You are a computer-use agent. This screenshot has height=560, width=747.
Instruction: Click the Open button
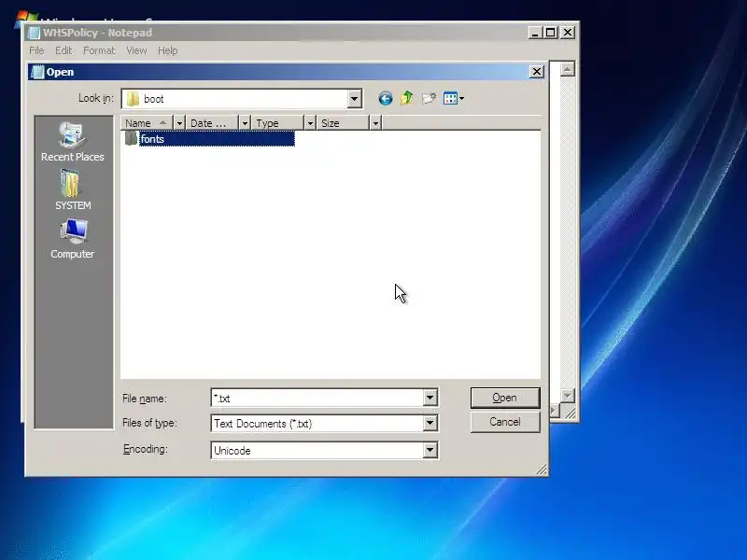(x=505, y=398)
